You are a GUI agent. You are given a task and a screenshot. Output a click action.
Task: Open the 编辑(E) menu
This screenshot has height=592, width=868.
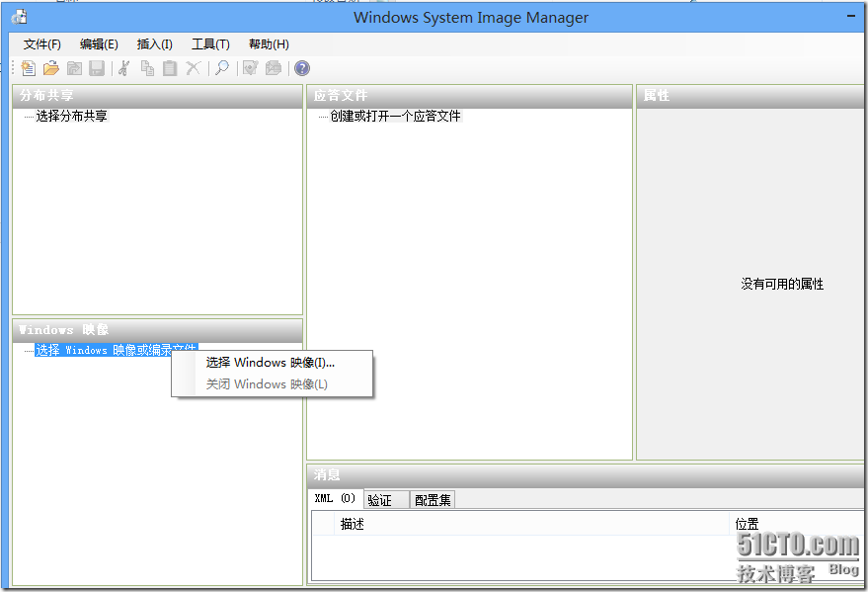click(99, 44)
